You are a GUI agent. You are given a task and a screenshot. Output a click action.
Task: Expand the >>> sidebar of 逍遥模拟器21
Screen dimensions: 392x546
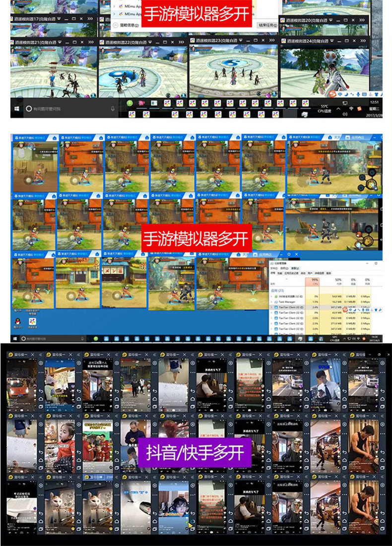[x=91, y=42]
